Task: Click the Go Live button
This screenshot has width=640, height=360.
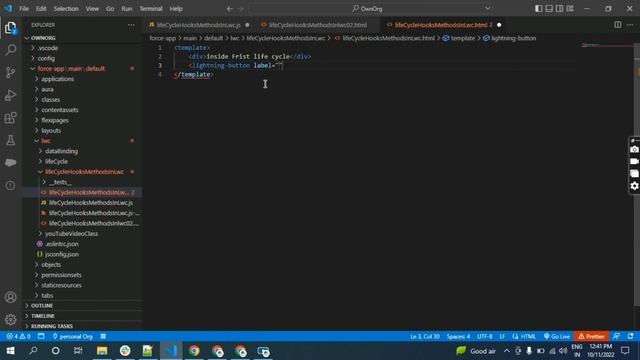Action: click(557, 336)
